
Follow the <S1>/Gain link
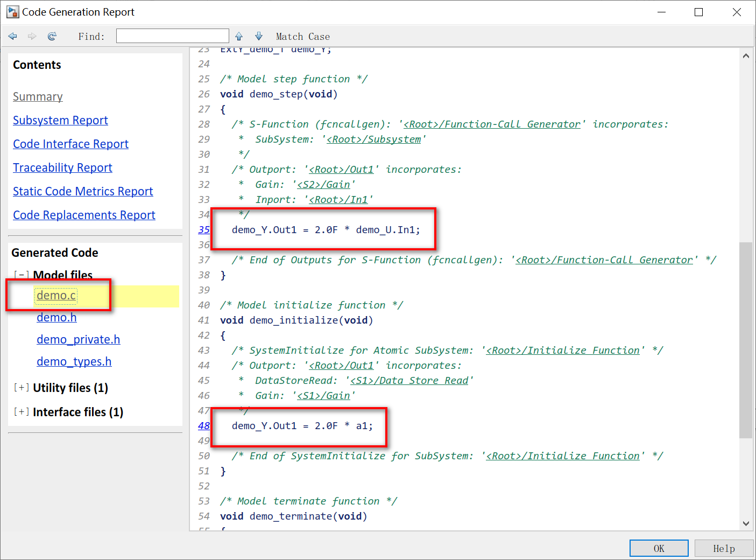(x=323, y=396)
